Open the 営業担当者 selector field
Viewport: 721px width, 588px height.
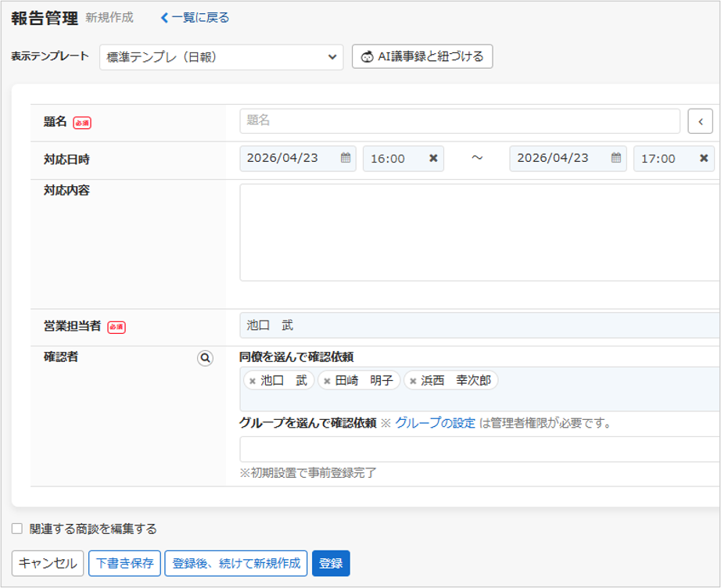tap(479, 325)
